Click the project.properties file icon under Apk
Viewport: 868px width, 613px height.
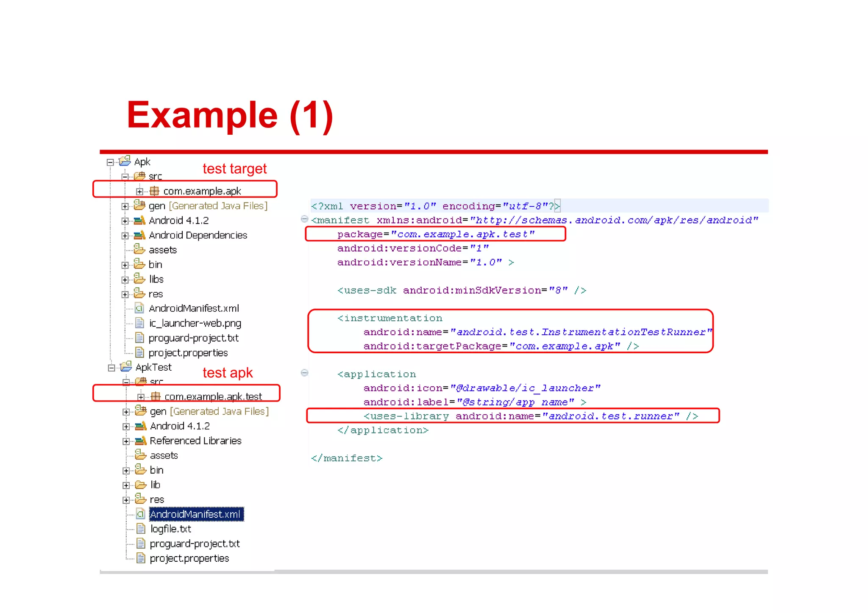pos(139,352)
